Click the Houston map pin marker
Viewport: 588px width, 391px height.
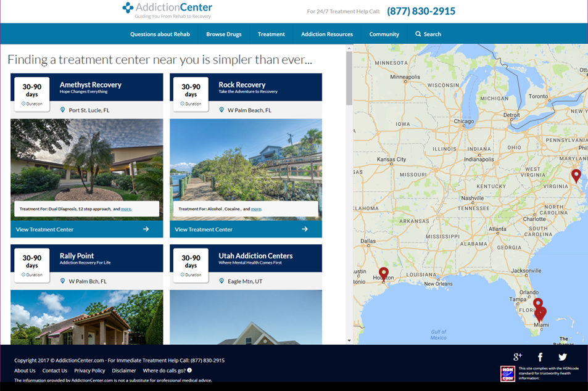click(383, 274)
